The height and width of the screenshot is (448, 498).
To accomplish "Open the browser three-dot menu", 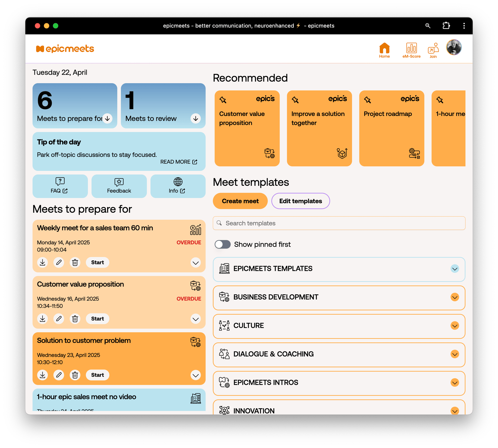I will point(464,26).
